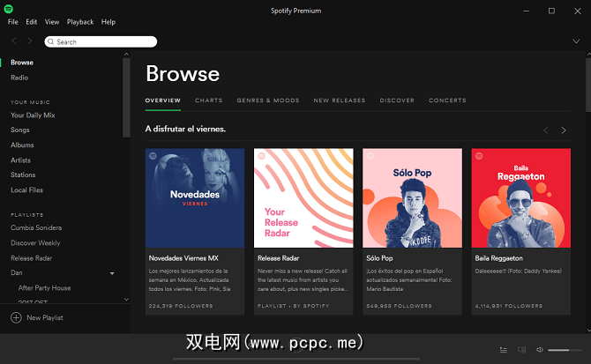Viewport: 591px width, 364px height.
Task: Click the Release Radar card title
Action: click(278, 258)
